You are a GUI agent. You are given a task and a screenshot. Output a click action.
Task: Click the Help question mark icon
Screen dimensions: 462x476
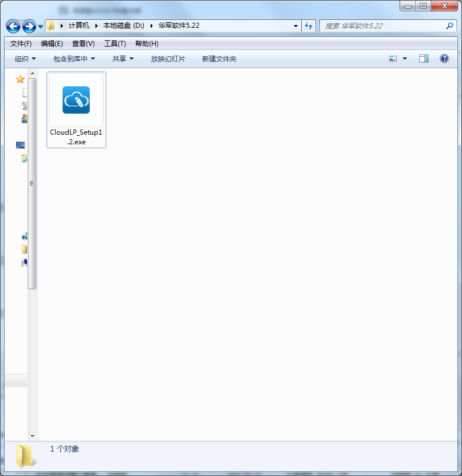[444, 58]
